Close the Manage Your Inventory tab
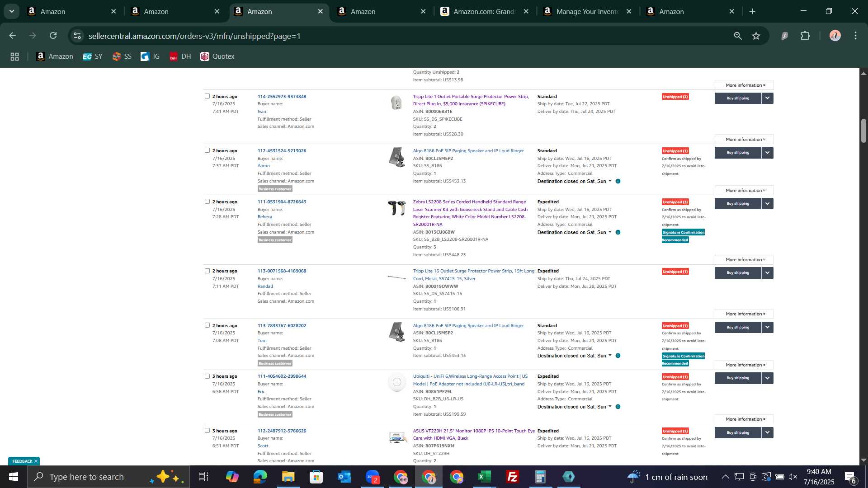Viewport: 868px width, 488px height. click(629, 11)
